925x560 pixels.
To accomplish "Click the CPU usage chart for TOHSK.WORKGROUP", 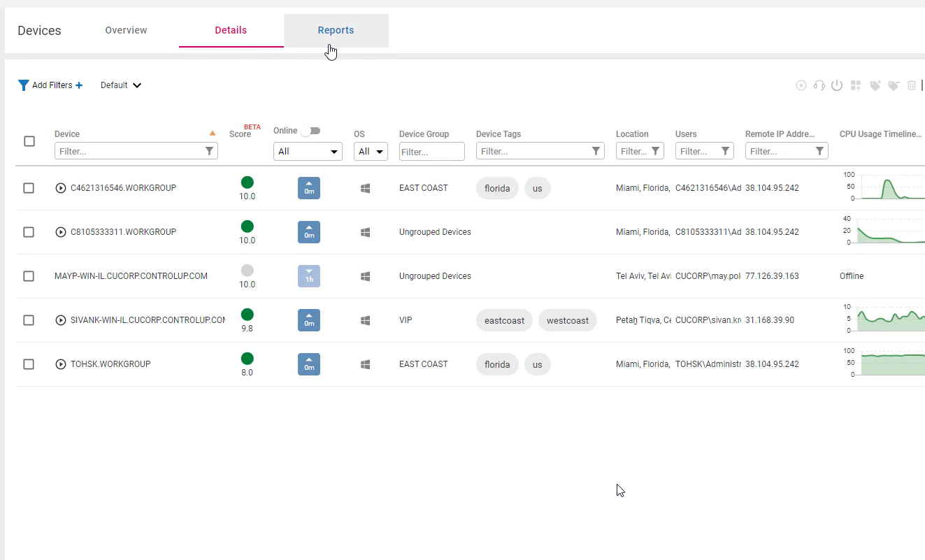I will coord(884,364).
